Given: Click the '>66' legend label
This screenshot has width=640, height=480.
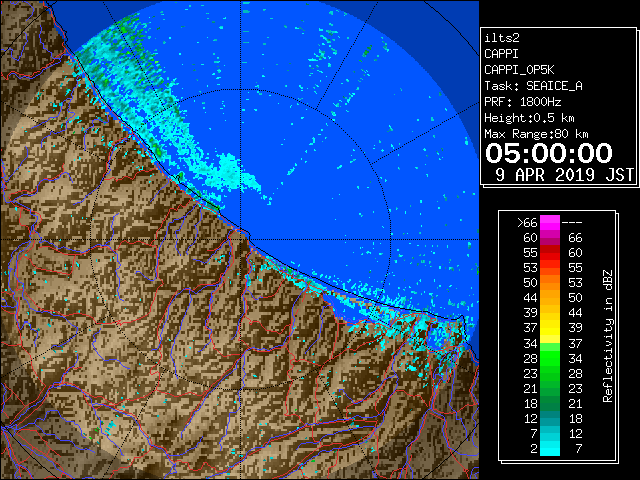Looking at the screenshot, I should (x=527, y=223).
